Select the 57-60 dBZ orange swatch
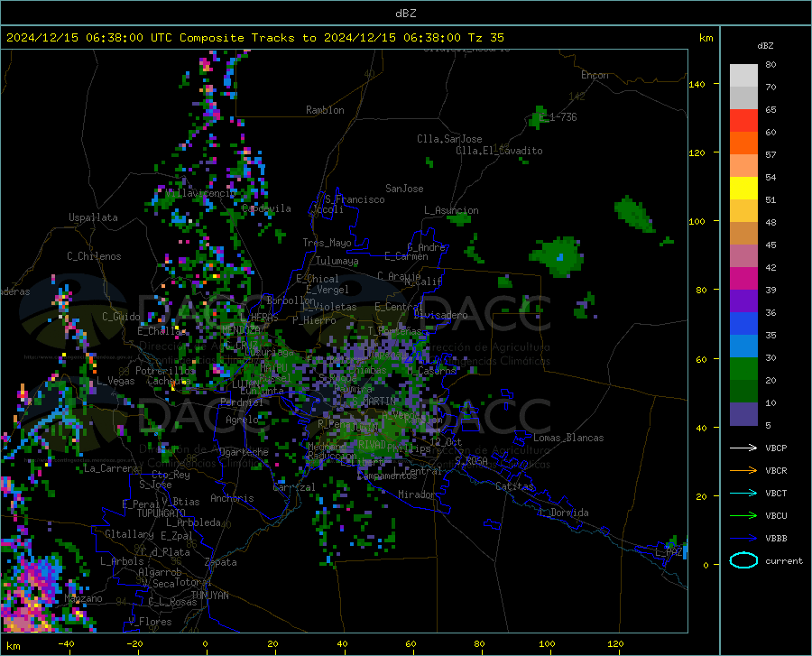This screenshot has width=812, height=656. (743, 143)
